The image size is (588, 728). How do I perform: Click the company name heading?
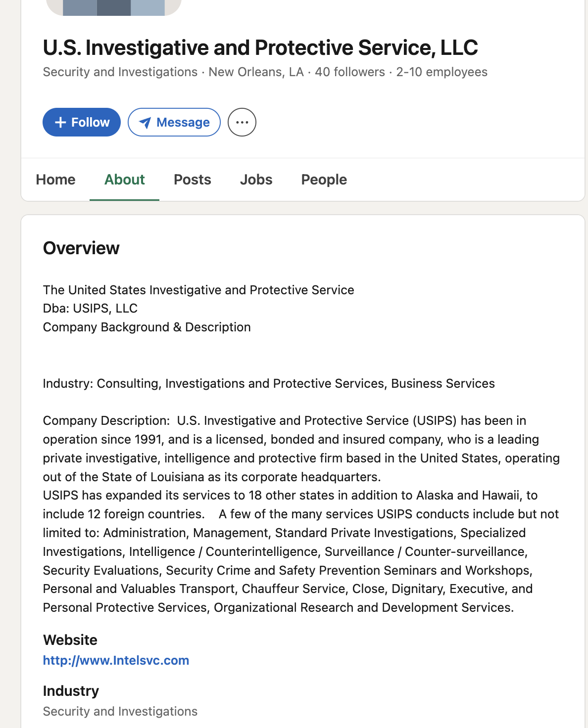(260, 47)
